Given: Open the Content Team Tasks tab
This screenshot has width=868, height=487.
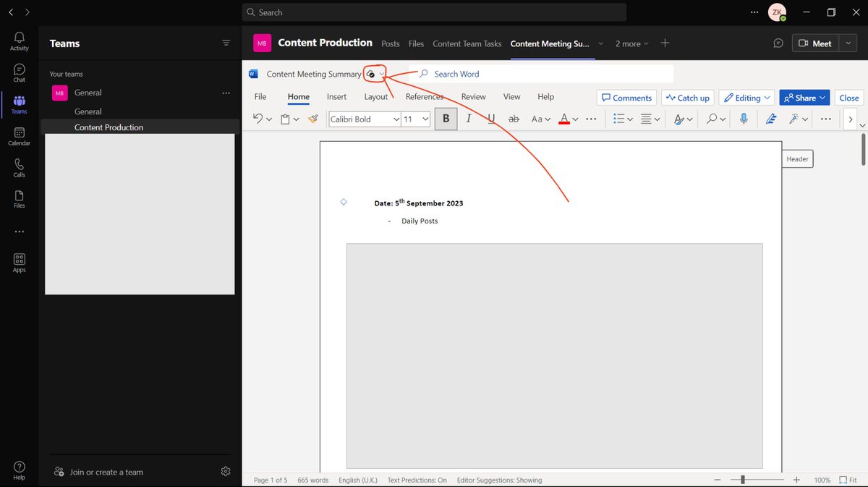Looking at the screenshot, I should (x=467, y=43).
